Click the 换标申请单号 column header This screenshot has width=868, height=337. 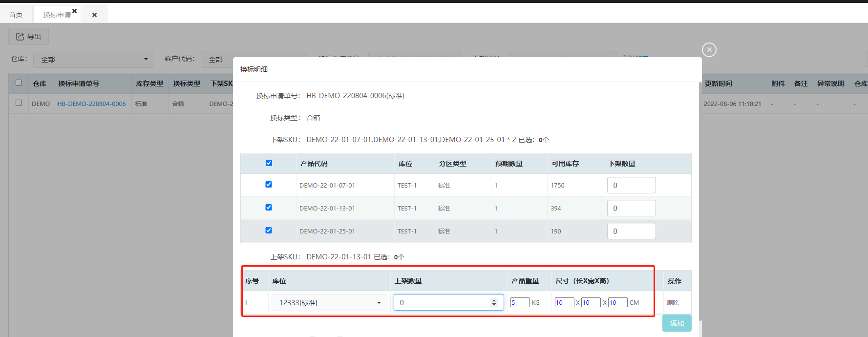pyautogui.click(x=79, y=84)
